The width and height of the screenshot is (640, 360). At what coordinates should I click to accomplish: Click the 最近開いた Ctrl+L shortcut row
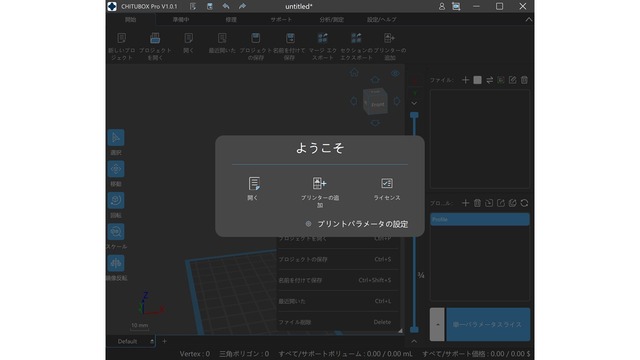pos(338,301)
